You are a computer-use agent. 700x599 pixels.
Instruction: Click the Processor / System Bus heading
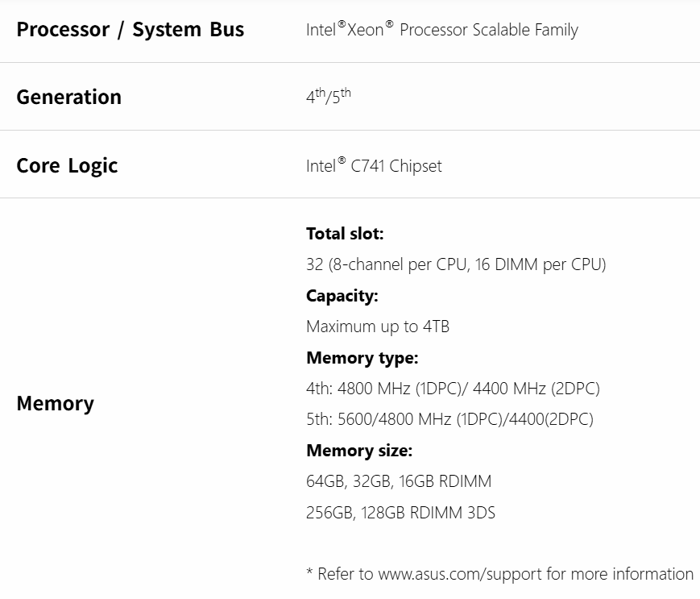tap(130, 30)
